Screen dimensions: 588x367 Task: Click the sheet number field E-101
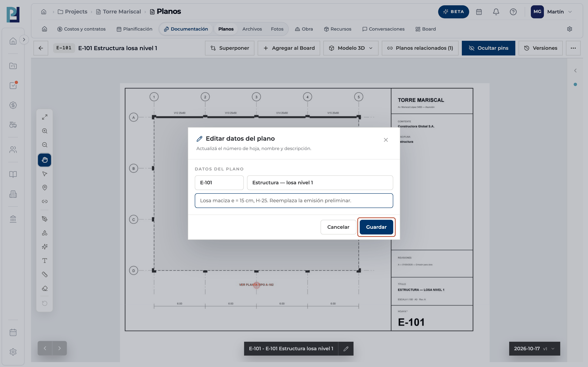pos(219,182)
